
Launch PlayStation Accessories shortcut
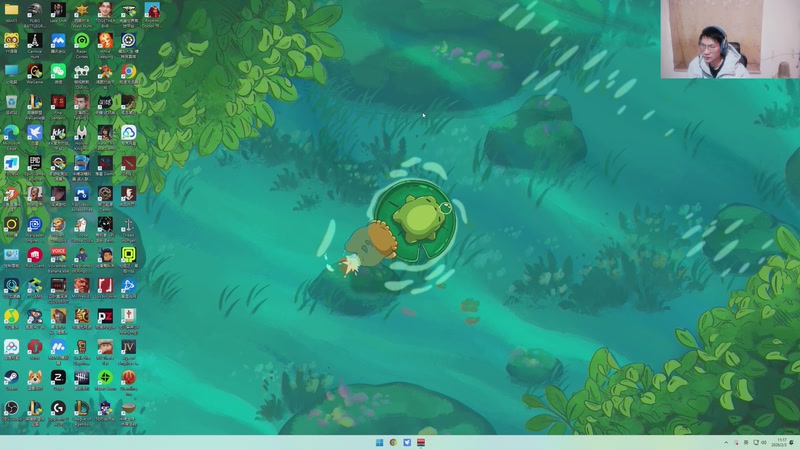[x=82, y=193]
